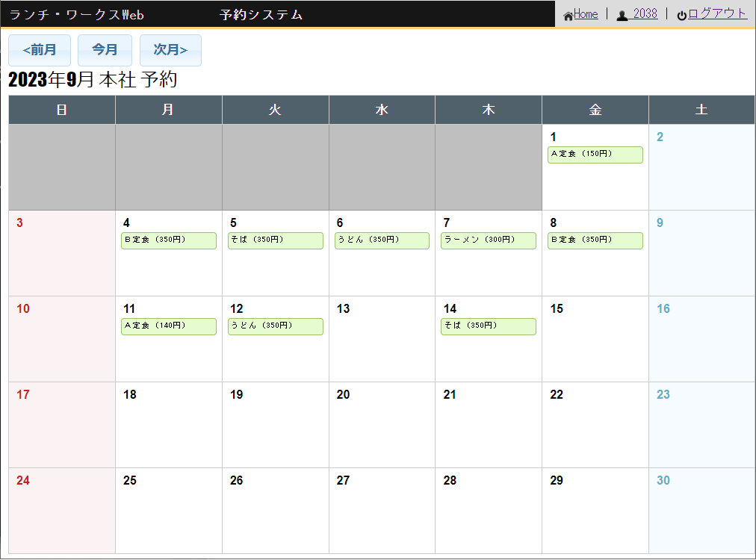Select the B定食 (350円) entry on the 4th
The height and width of the screenshot is (560, 756).
pyautogui.click(x=169, y=240)
